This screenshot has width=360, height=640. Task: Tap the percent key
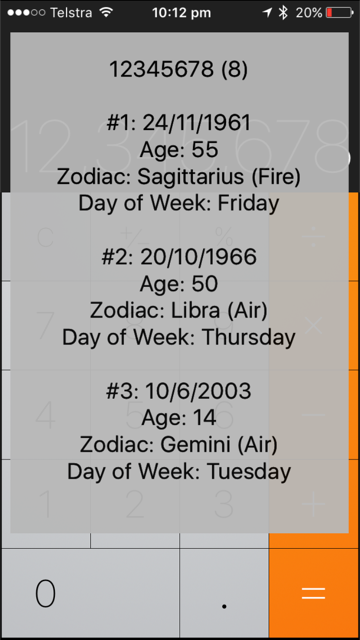(224, 236)
